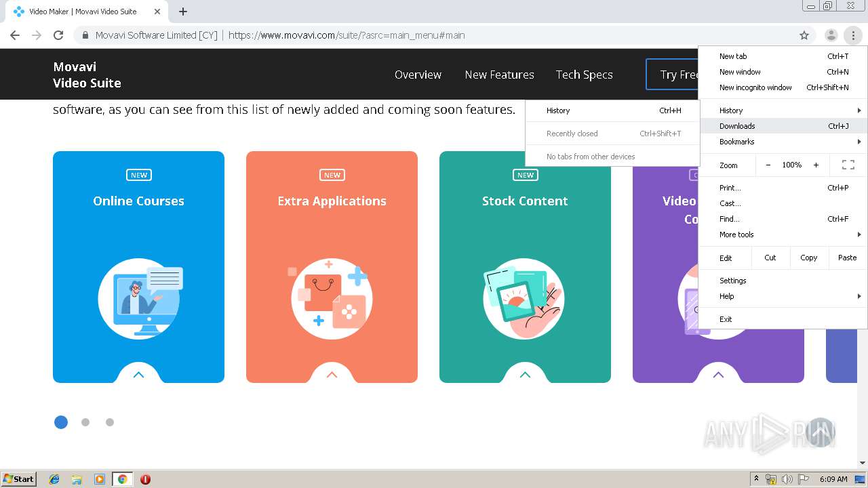Image resolution: width=868 pixels, height=488 pixels.
Task: Choose Exit from Chrome menu
Action: [783, 319]
